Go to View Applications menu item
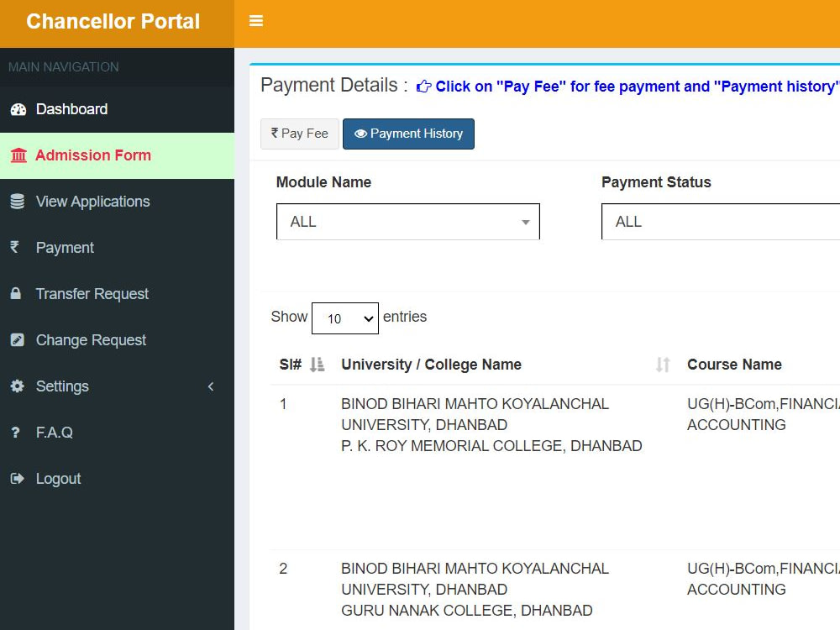 117,202
